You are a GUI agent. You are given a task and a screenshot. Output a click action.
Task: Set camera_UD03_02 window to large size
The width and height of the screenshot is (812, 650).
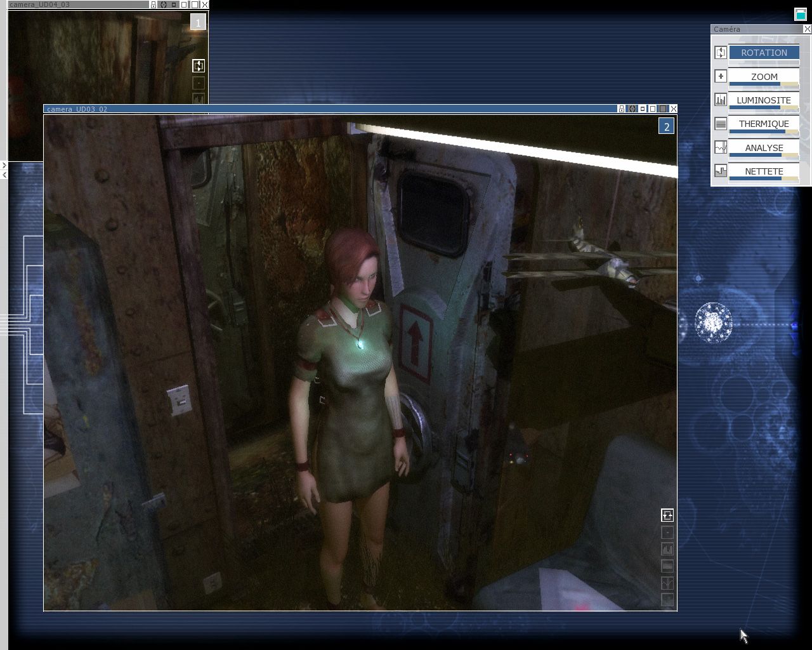[663, 109]
